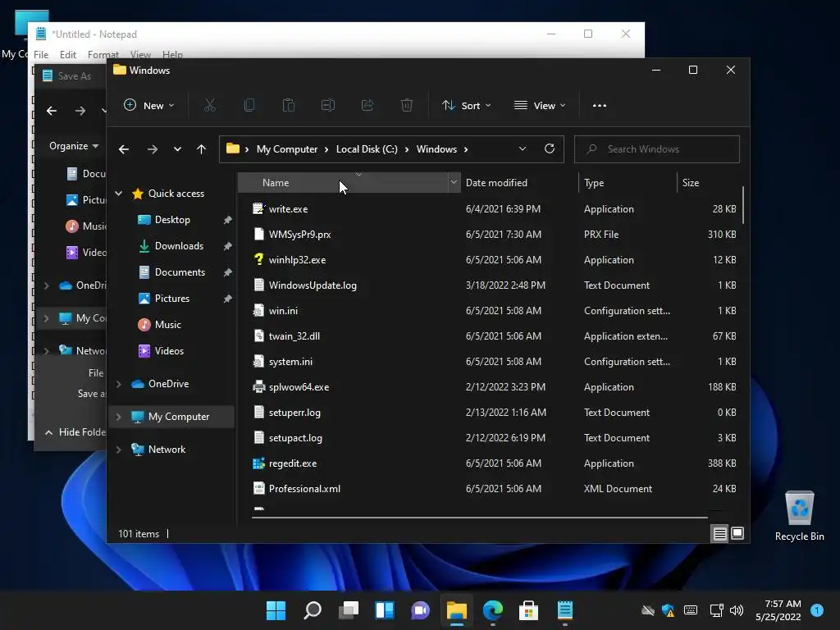
Task: Open taskbar Search magnifier
Action: [313, 610]
